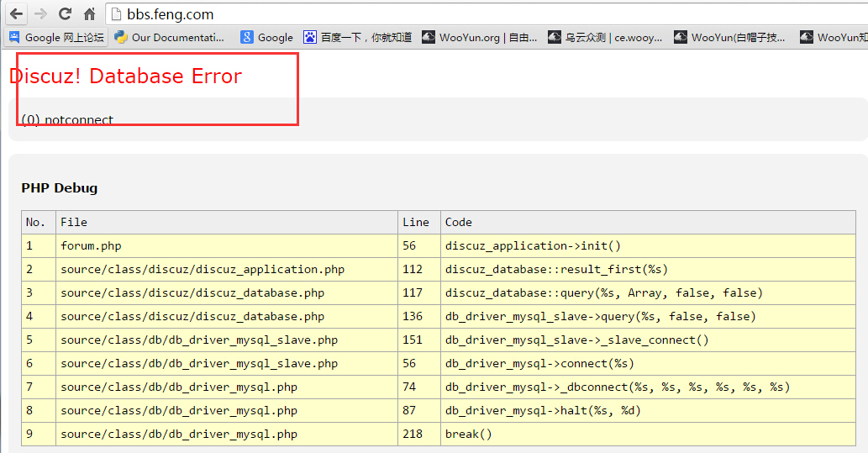The height and width of the screenshot is (453, 868).
Task: Open the Google bookmark with blue 8 icon
Action: tap(267, 37)
